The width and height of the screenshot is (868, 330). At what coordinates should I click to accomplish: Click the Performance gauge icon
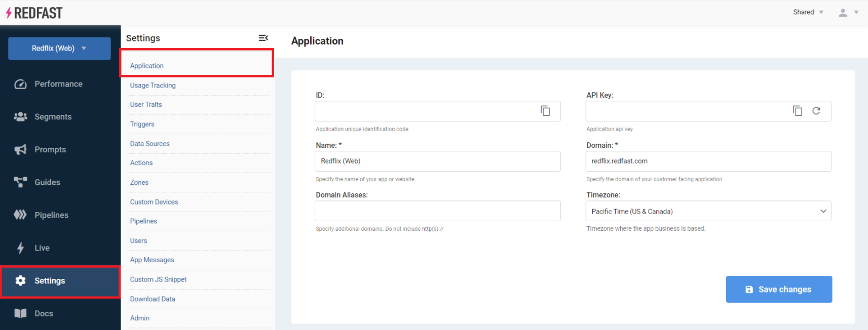(x=20, y=84)
